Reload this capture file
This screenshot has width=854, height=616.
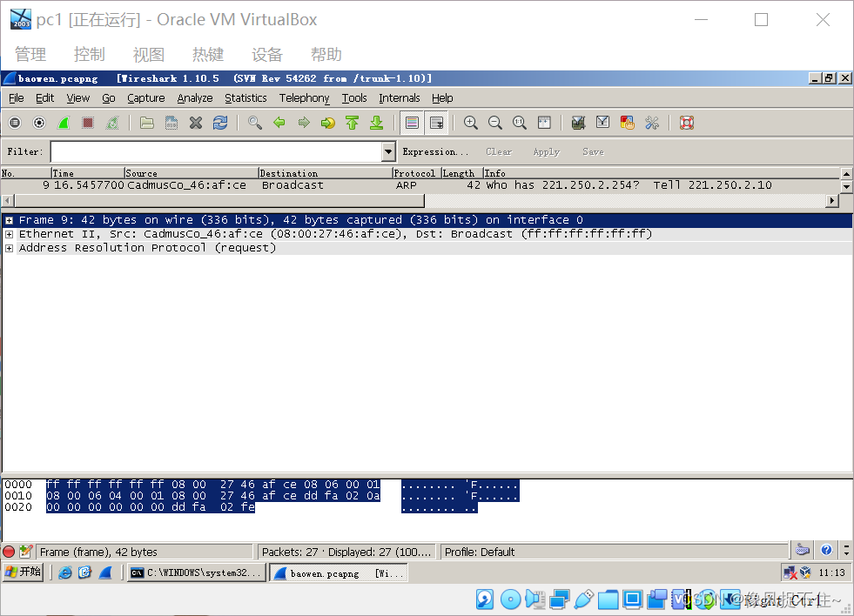coord(220,123)
